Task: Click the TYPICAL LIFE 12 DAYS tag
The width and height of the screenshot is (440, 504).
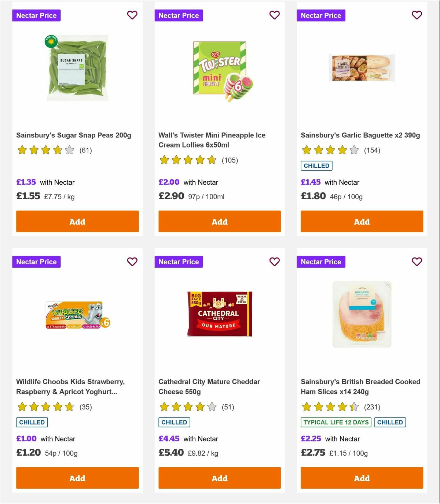Action: [335, 422]
